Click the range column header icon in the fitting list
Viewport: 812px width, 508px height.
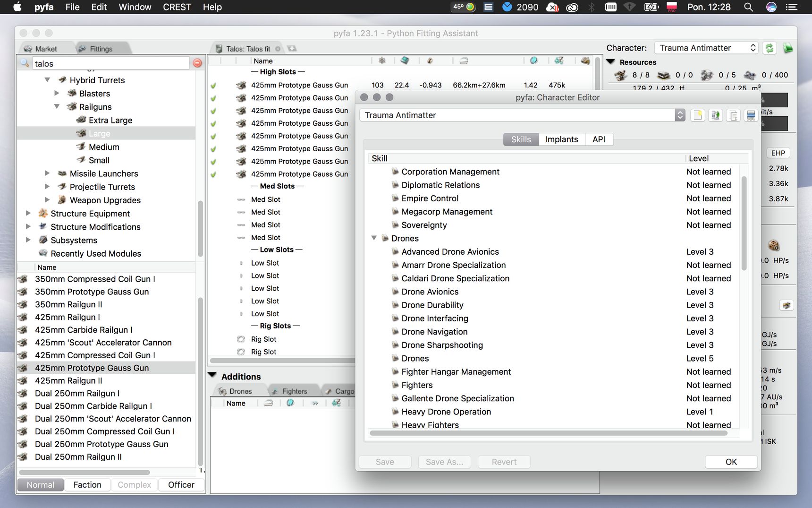pyautogui.click(x=464, y=60)
